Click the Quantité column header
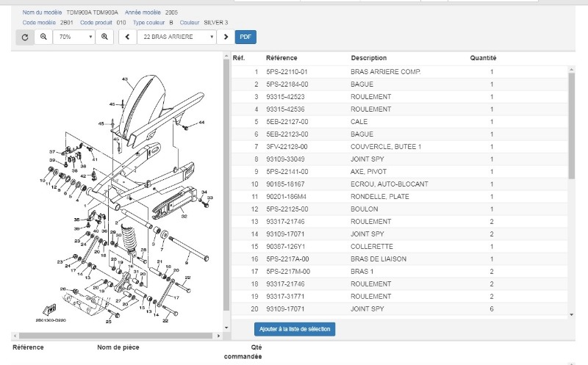Screen dimensions: 588x365 click(x=483, y=58)
